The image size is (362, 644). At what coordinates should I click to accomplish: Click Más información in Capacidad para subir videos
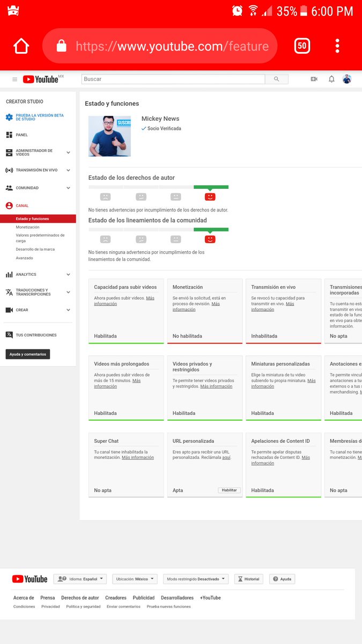(124, 301)
